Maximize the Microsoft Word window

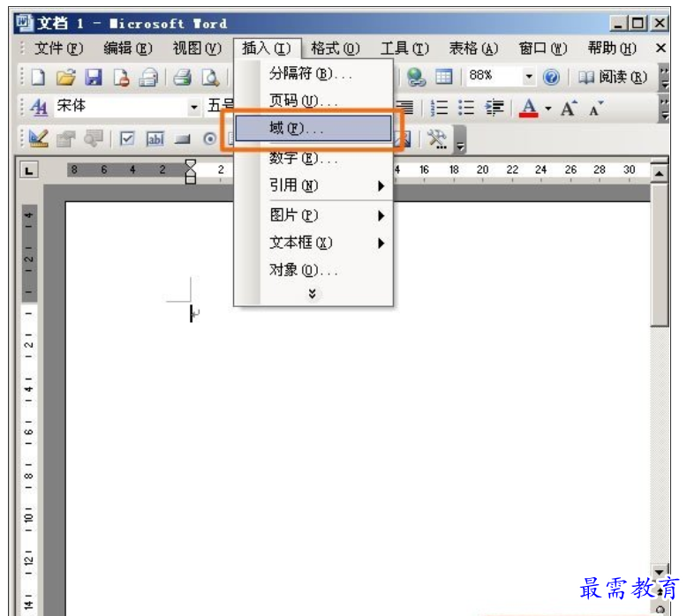(x=638, y=23)
